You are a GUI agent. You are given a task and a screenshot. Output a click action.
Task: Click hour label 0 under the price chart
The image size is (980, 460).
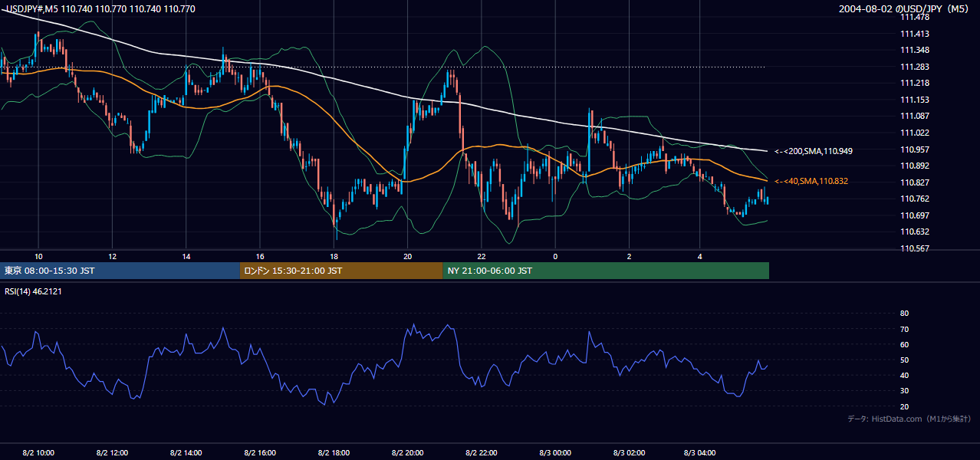pyautogui.click(x=554, y=256)
